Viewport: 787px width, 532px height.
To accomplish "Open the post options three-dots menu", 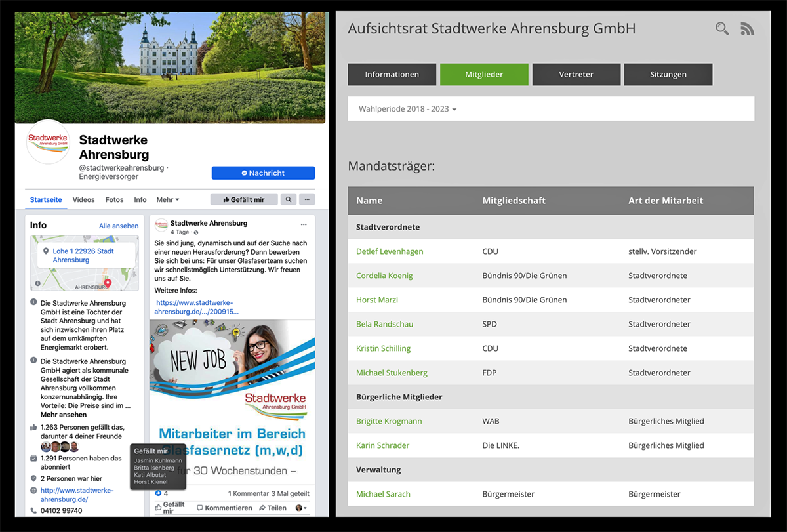I will point(304,224).
